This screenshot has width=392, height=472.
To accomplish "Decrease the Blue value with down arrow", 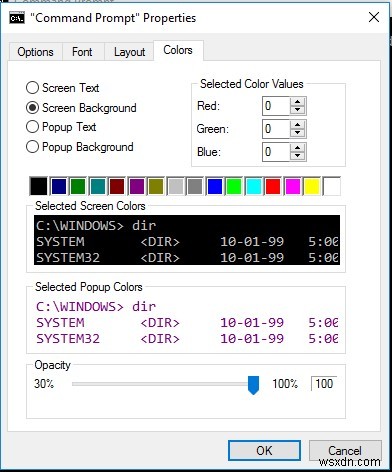I will pos(298,156).
